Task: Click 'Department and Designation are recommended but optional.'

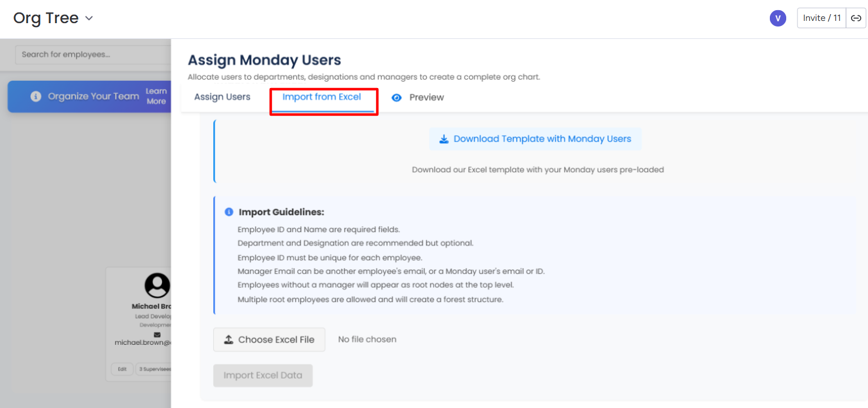Action: coord(355,243)
